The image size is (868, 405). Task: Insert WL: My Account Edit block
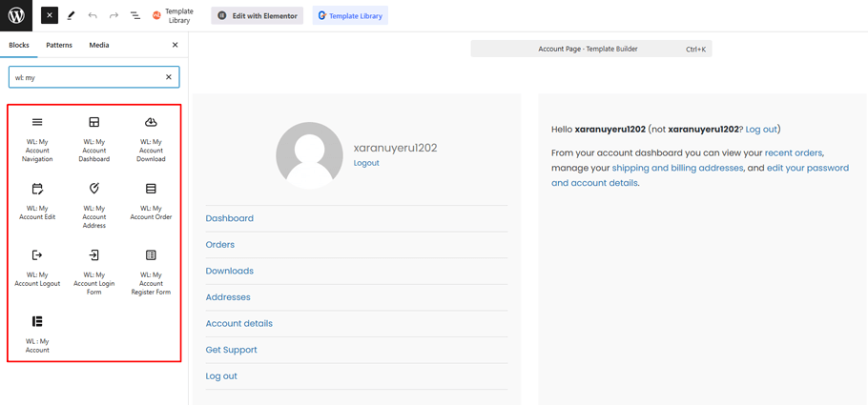(37, 204)
